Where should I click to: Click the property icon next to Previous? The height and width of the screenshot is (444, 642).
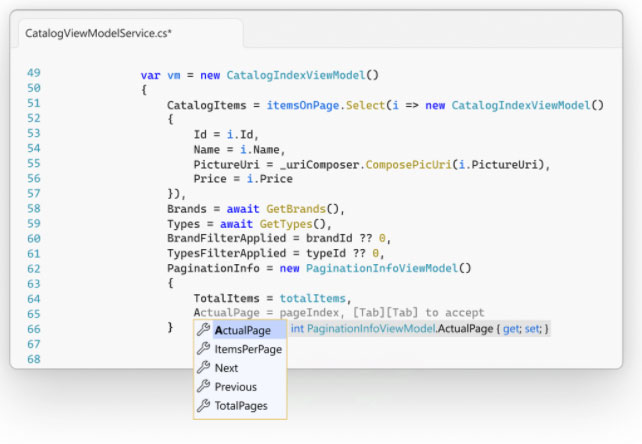203,387
